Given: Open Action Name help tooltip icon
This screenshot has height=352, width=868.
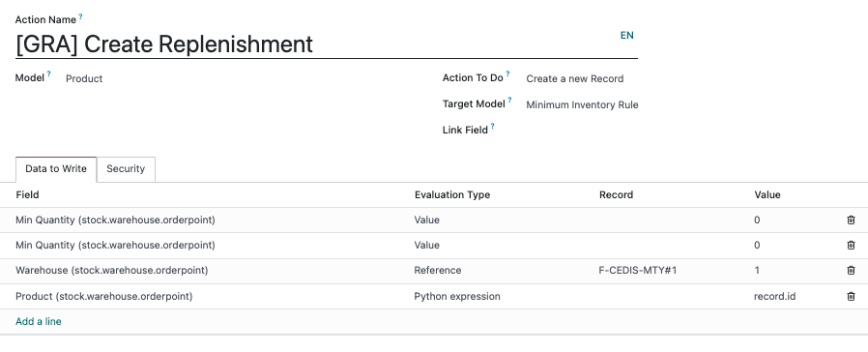Looking at the screenshot, I should [x=80, y=17].
